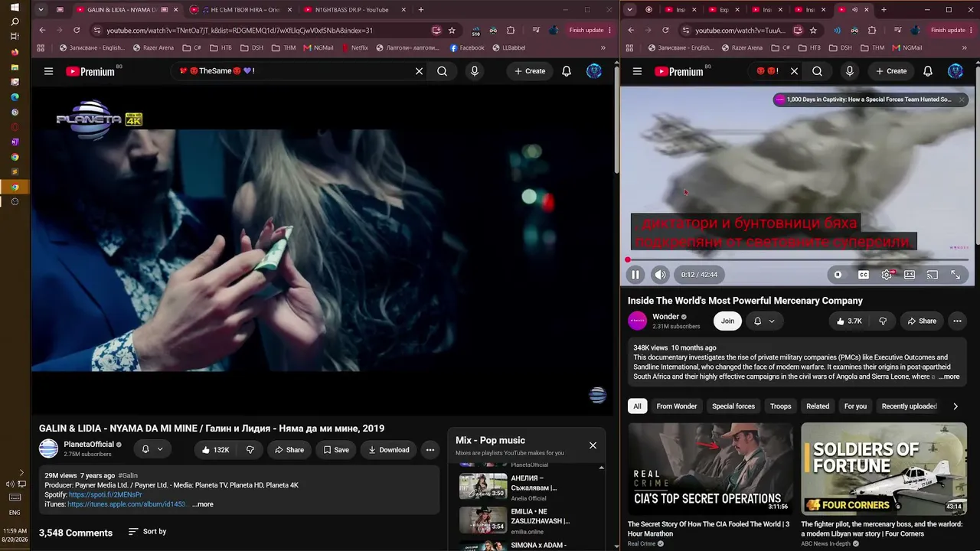Open notifications bell in the left YouTube window
This screenshot has width=980, height=551.
[567, 71]
